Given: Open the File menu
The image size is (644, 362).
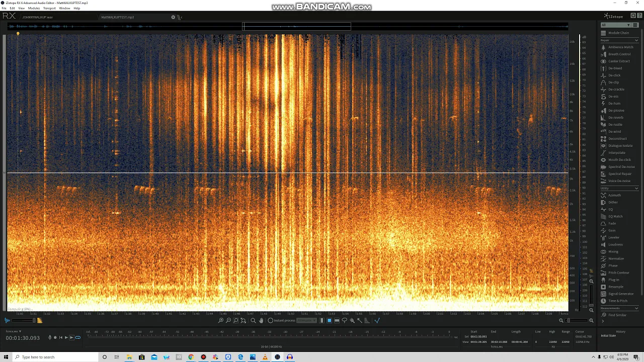Looking at the screenshot, I should (4, 8).
